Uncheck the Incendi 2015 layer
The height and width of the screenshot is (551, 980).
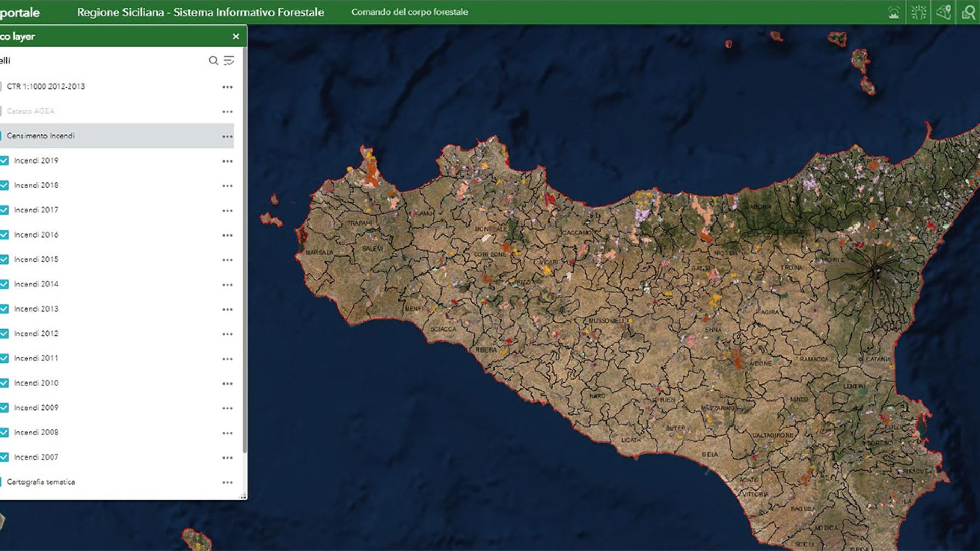tap(4, 260)
